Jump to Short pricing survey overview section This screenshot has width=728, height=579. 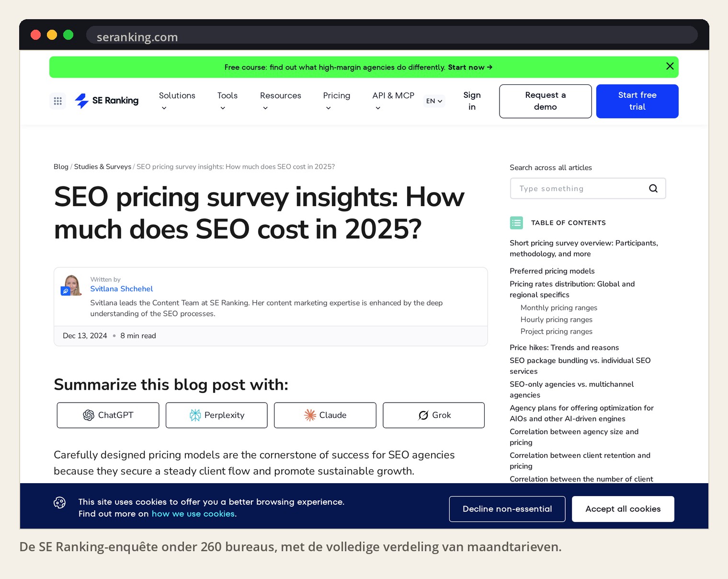click(584, 248)
